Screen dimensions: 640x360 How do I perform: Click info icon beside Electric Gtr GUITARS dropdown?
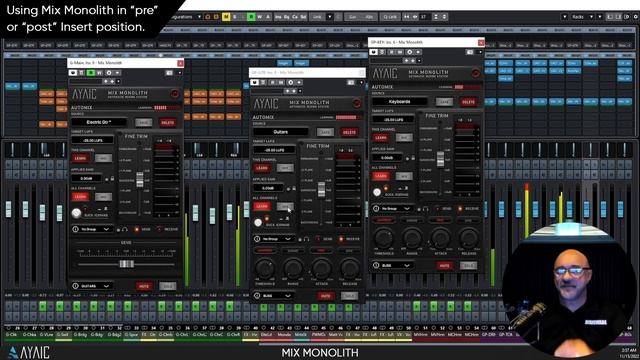point(76,286)
